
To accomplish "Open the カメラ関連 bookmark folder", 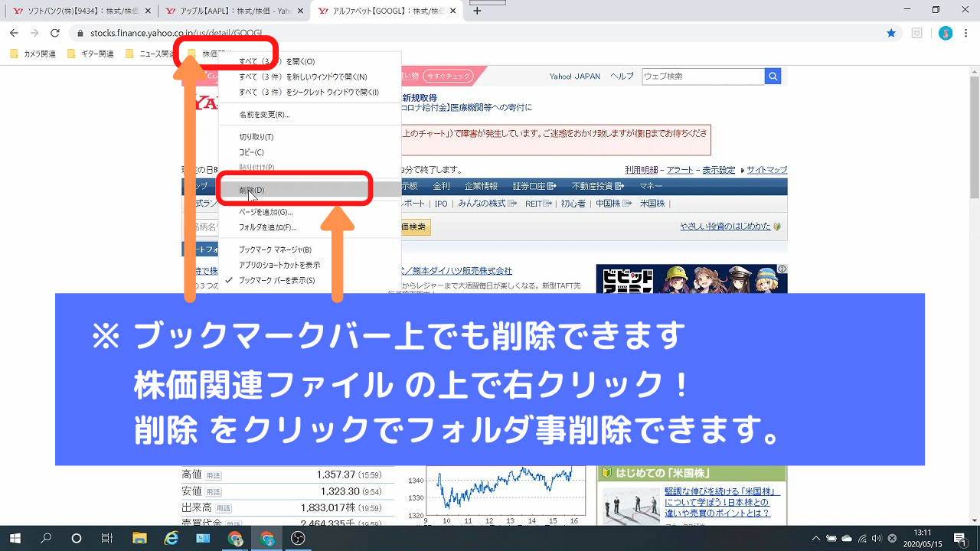I will [34, 54].
